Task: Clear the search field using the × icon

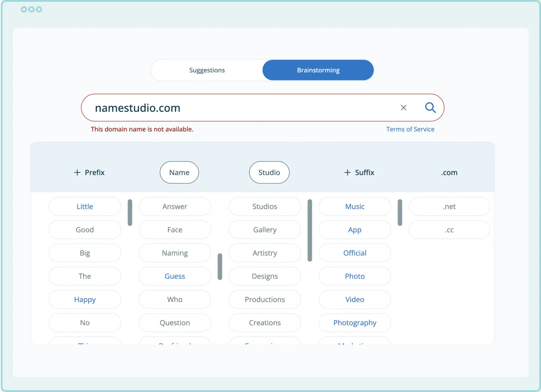Action: pyautogui.click(x=404, y=108)
